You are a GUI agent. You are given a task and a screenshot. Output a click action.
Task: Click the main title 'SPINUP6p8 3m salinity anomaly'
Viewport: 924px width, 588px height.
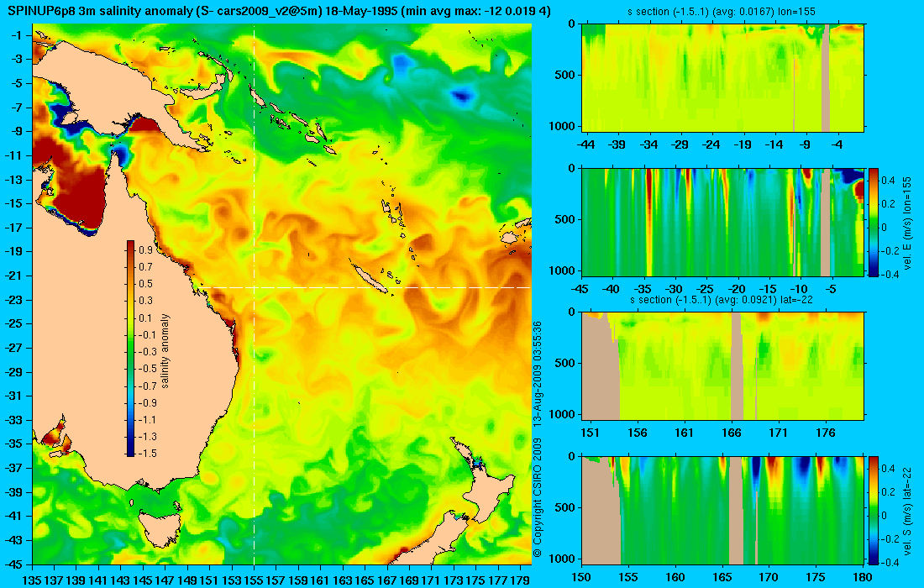pos(100,11)
